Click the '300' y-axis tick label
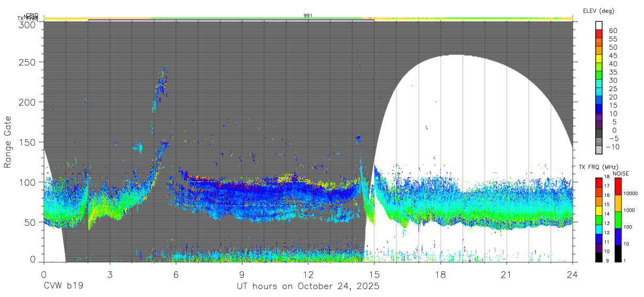The image size is (644, 297). (28, 24)
